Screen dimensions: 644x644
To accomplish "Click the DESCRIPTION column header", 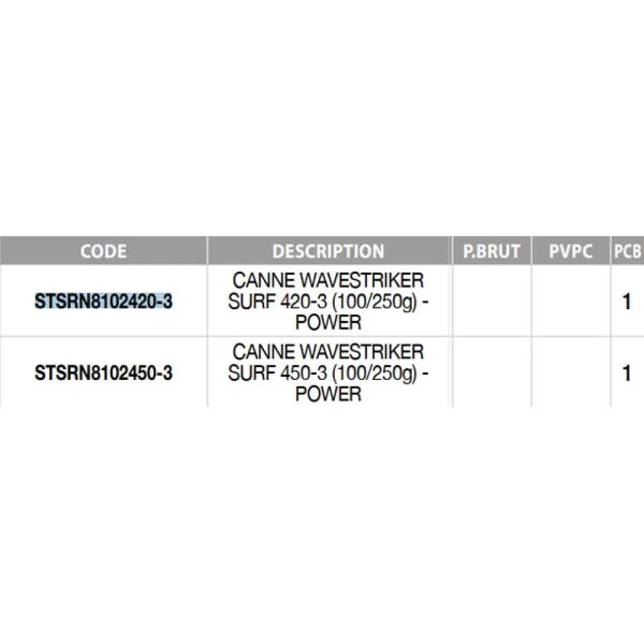I will coord(328,251).
